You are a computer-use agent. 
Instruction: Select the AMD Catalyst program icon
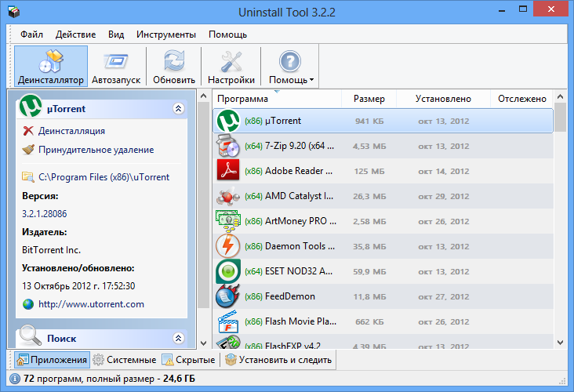(228, 196)
